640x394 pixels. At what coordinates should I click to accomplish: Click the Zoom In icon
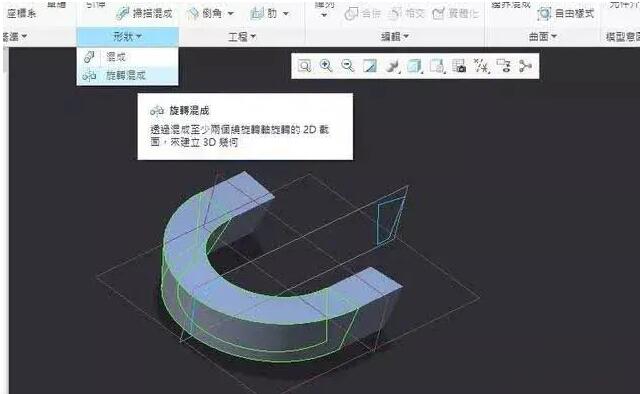(x=326, y=66)
